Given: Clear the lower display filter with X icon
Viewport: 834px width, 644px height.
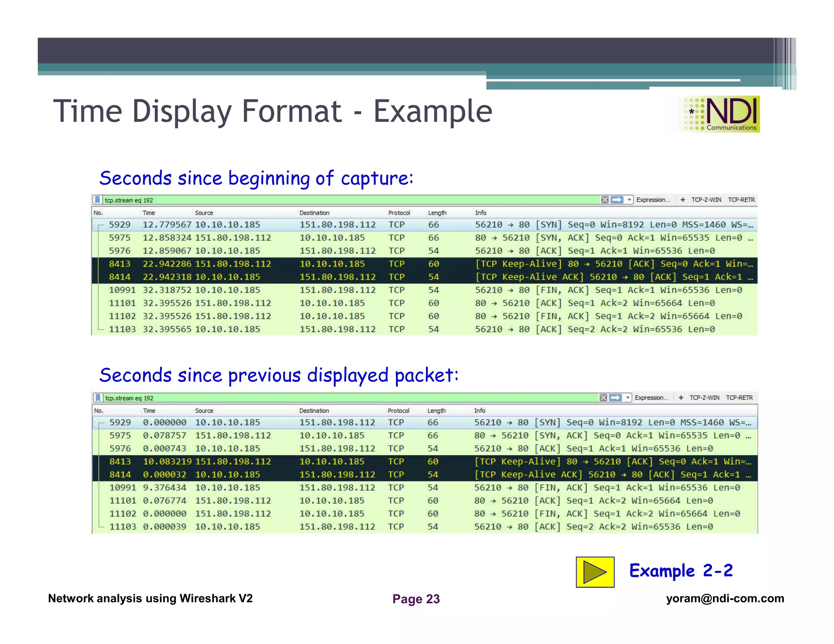Looking at the screenshot, I should tap(603, 397).
